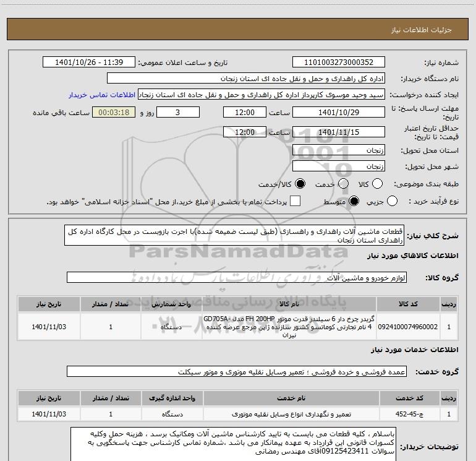Click the goods table date 1401/11/03
The height and width of the screenshot is (461, 476).
coord(49,327)
